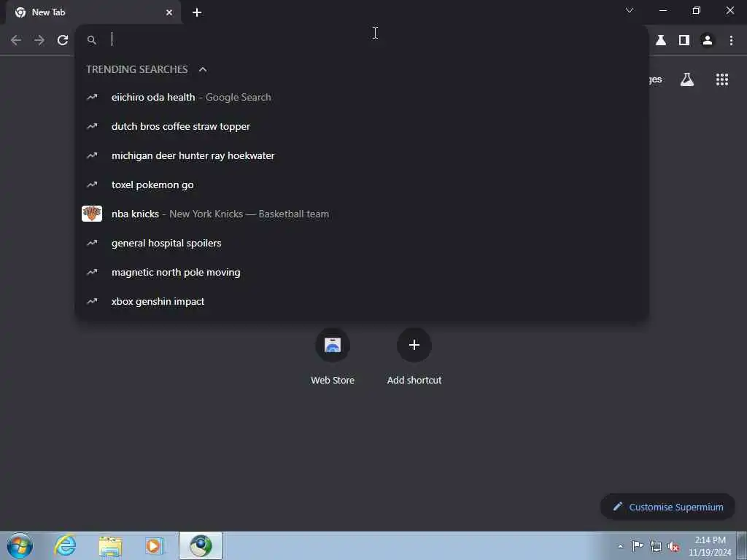
Task: Open the Google apps grid icon
Action: [x=722, y=79]
